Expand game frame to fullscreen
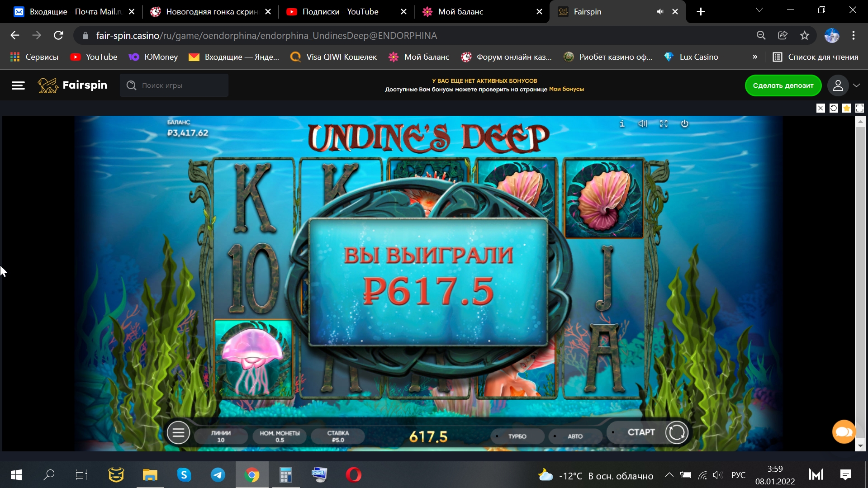868x488 pixels. [x=860, y=108]
